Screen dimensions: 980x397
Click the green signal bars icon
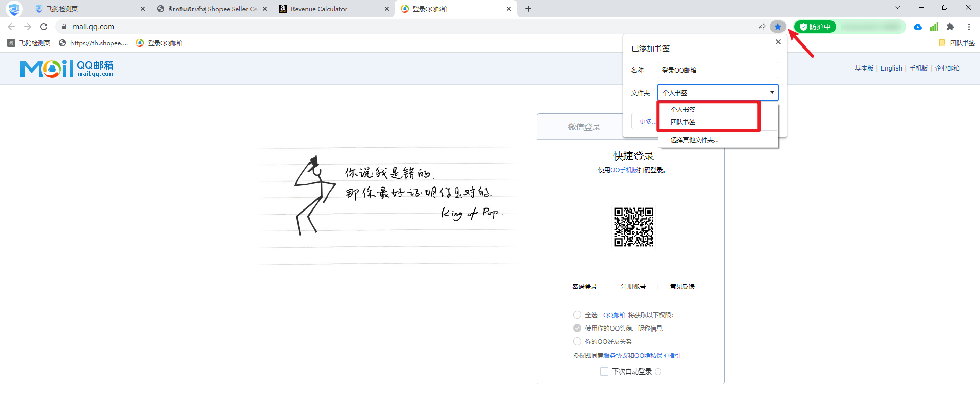934,27
